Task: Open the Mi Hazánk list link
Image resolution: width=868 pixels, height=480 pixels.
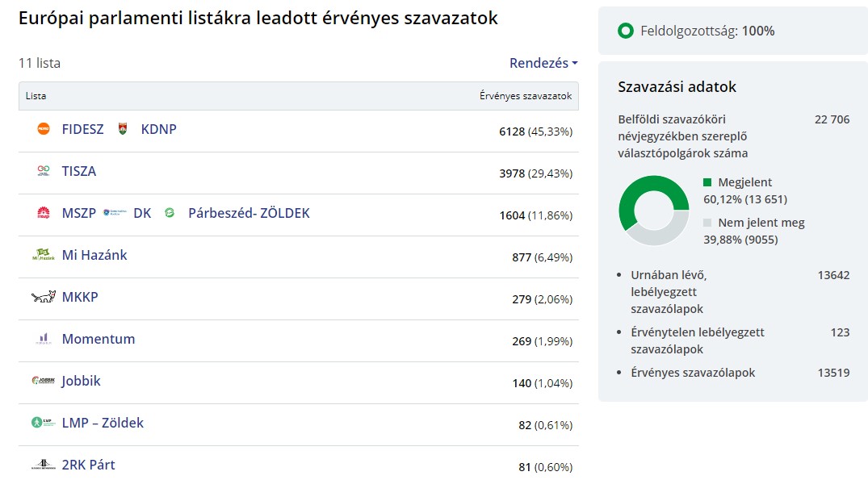Action: pyautogui.click(x=94, y=255)
